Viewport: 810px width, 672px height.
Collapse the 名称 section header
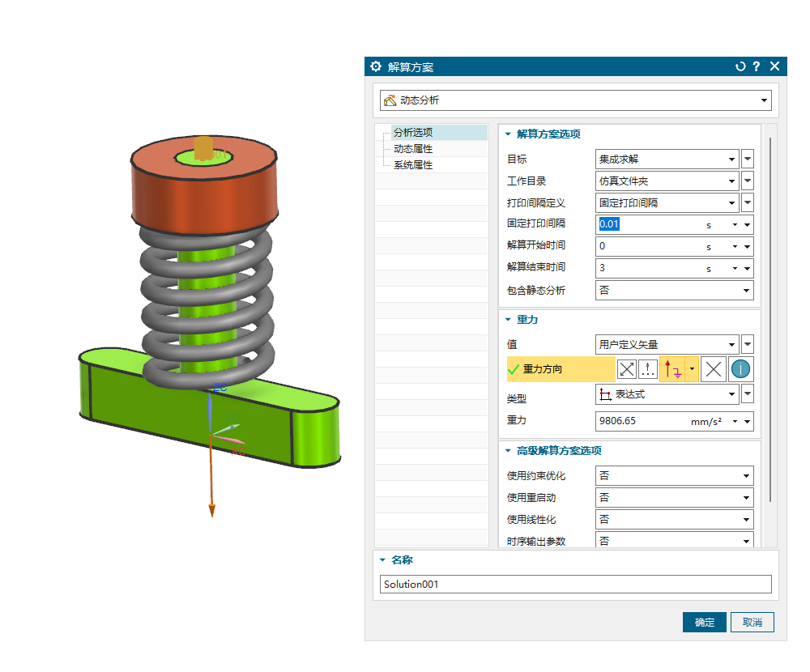click(x=383, y=560)
